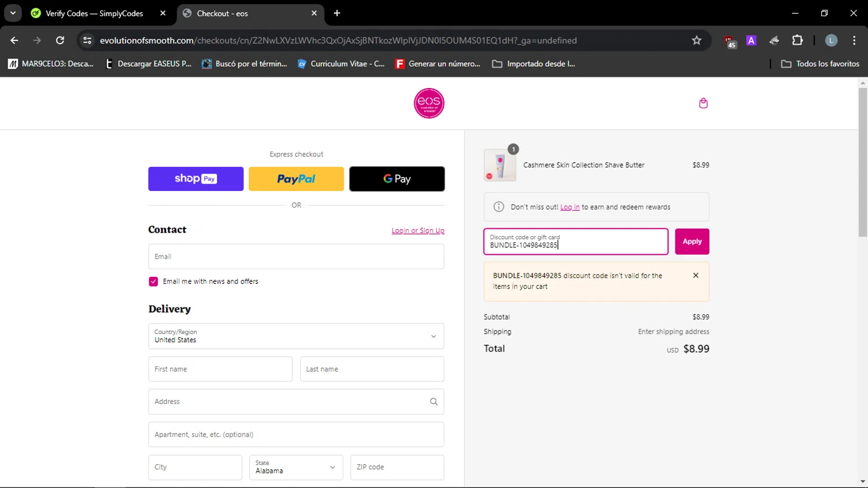This screenshot has height=488, width=868.
Task: Click the browser address bar URL
Action: pos(338,41)
